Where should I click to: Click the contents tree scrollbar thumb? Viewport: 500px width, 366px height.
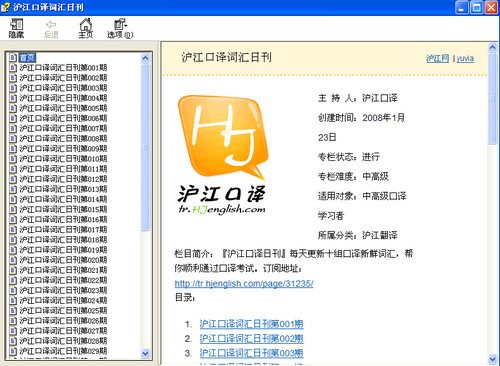(x=145, y=147)
